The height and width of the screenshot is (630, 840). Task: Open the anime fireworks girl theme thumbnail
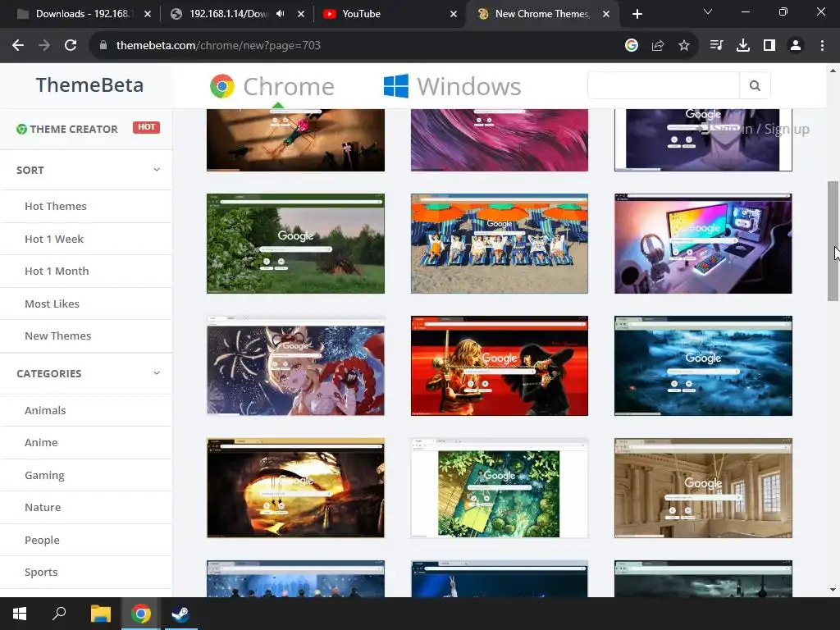click(x=295, y=366)
